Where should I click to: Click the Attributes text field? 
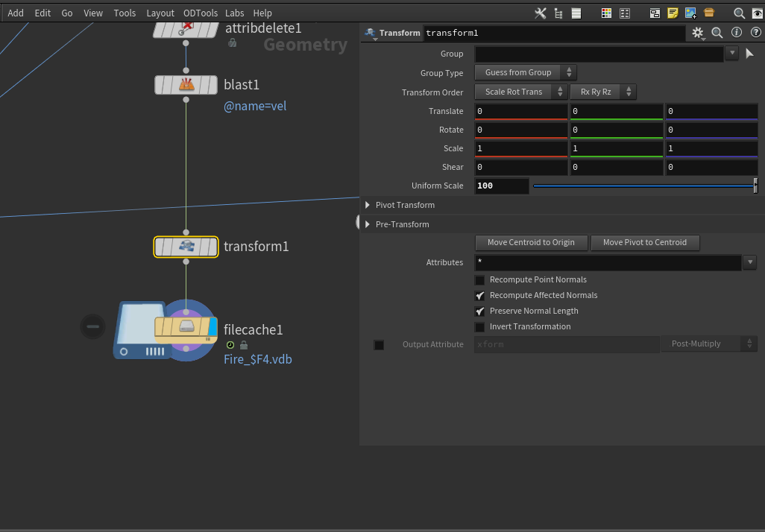(x=608, y=262)
